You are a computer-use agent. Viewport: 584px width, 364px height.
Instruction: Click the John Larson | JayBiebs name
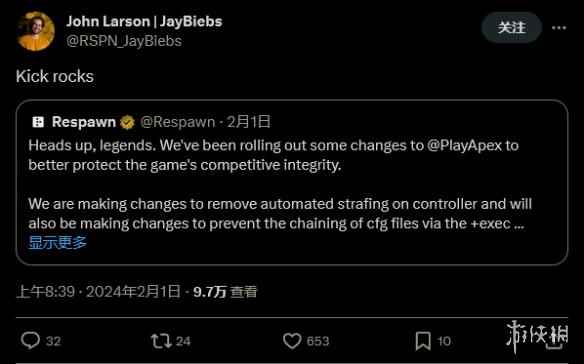tap(144, 21)
